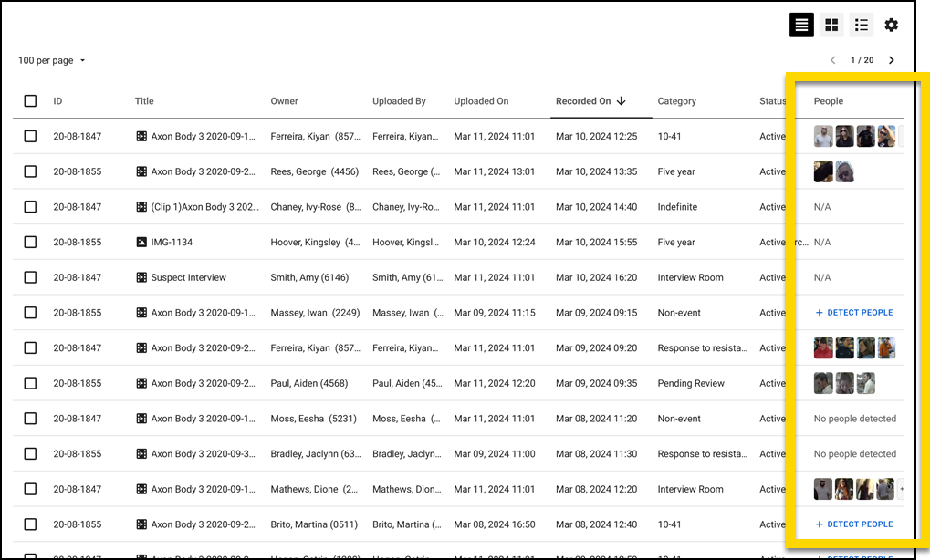Open the 100 per page dropdown

click(52, 60)
